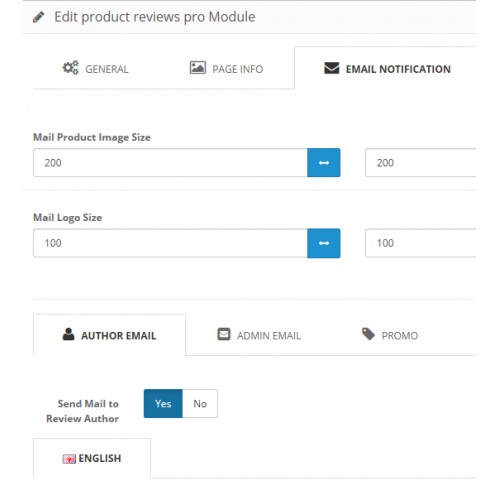This screenshot has height=500, width=500.
Task: Focus the Mail Logo Size width field
Action: point(170,243)
